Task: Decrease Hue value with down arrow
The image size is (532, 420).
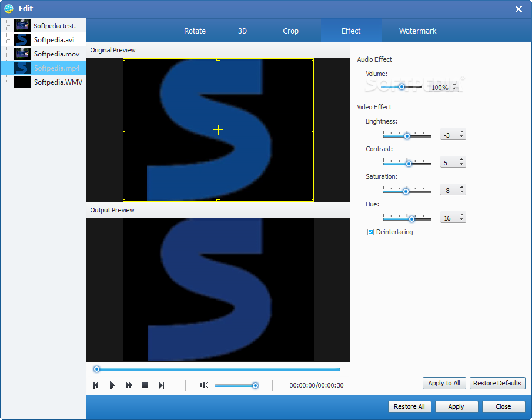Action: [462, 219]
